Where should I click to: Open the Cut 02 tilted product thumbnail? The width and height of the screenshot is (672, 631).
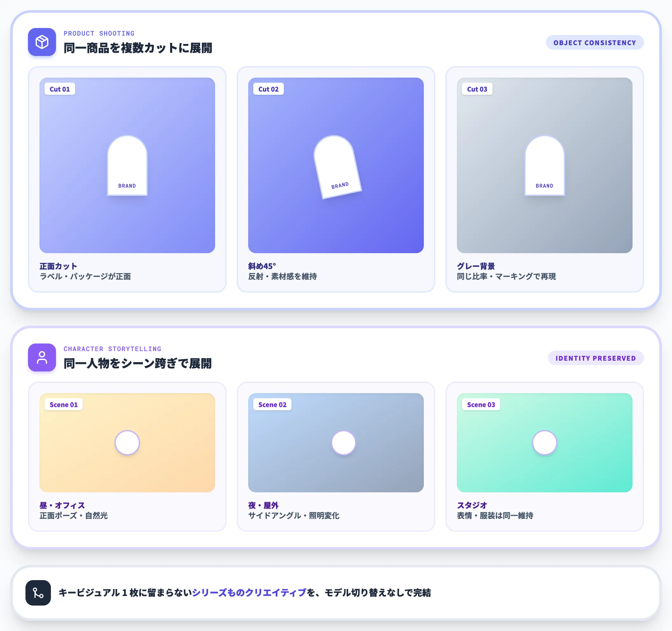[x=336, y=165]
